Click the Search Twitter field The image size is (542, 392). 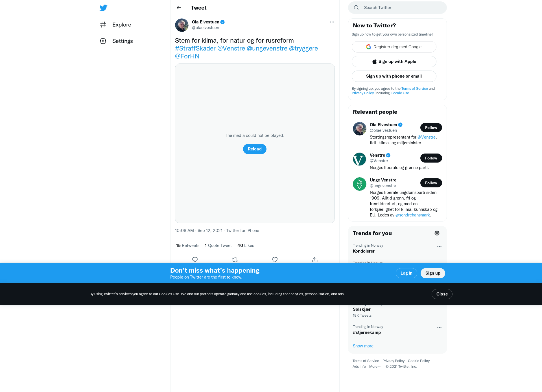click(x=397, y=8)
